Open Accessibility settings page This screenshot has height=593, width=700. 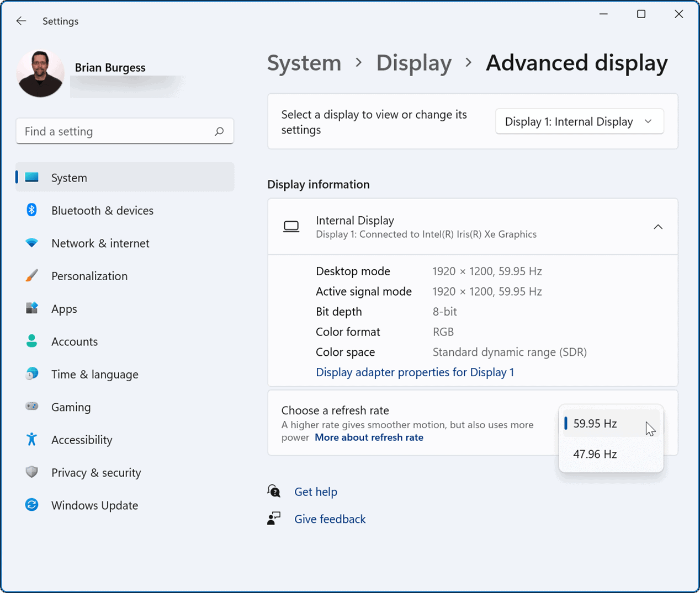click(125, 439)
